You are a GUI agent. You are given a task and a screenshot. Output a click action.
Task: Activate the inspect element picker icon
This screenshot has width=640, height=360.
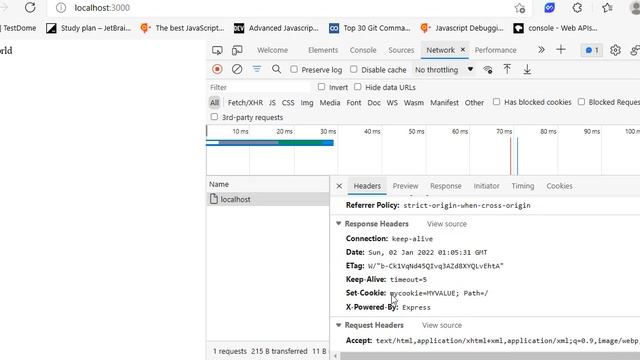tap(217, 50)
